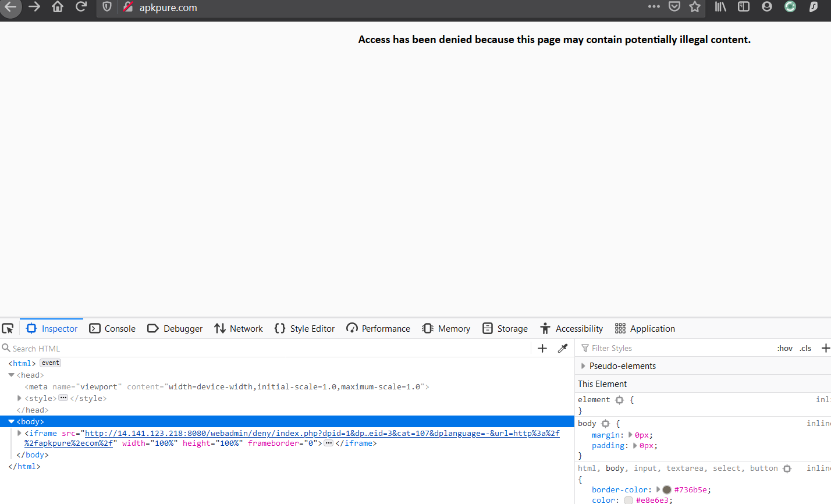Toggle :hov pseudo-class panel
This screenshot has height=504, width=831.
784,349
